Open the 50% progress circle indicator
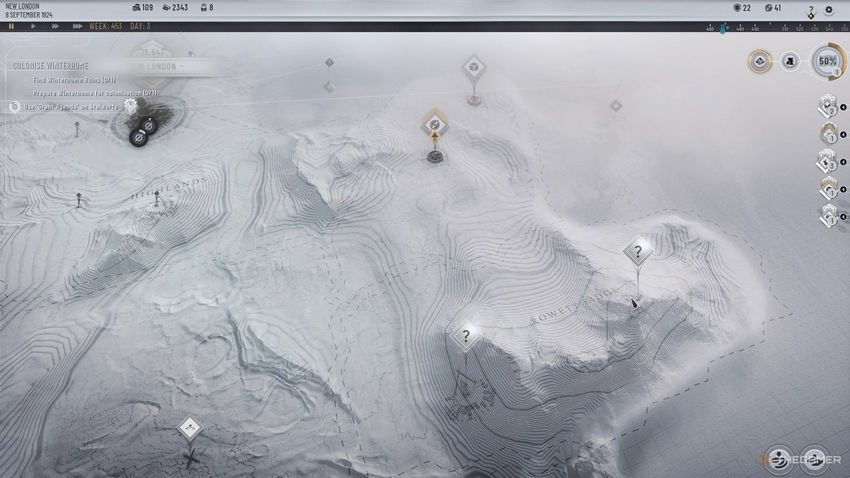 pos(827,61)
